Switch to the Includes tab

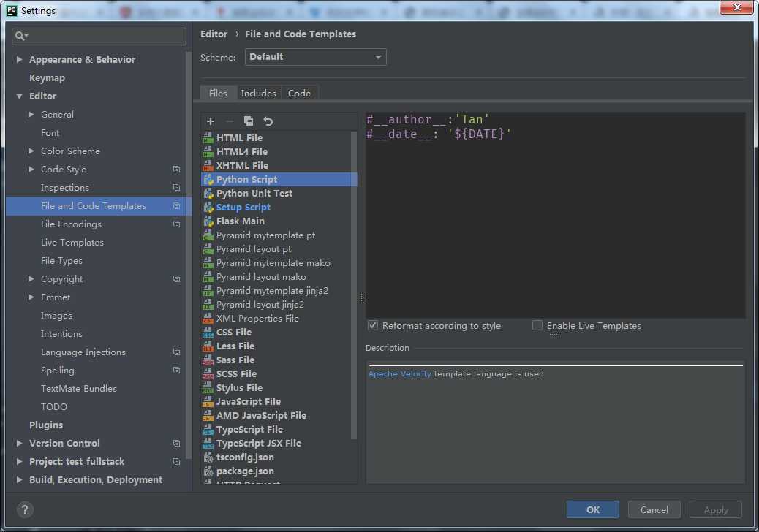click(x=259, y=94)
